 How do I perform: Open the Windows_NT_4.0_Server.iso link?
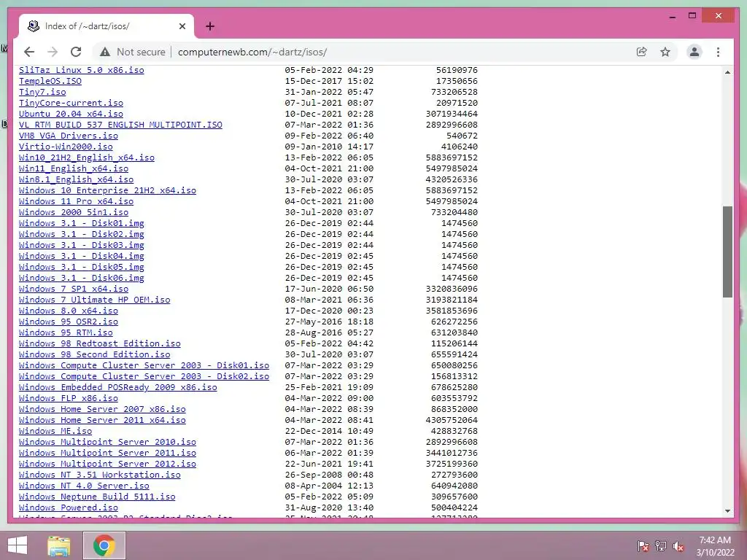point(84,486)
